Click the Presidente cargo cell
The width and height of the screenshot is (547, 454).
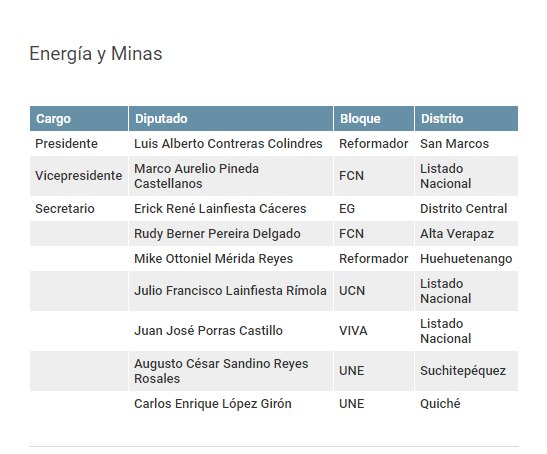click(x=79, y=143)
